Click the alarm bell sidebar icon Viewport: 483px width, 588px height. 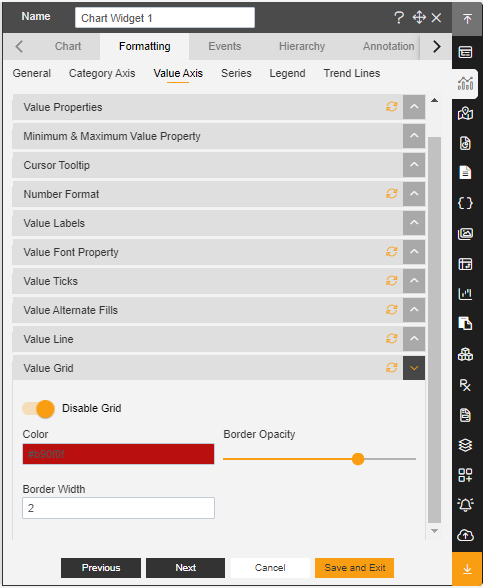click(x=465, y=505)
